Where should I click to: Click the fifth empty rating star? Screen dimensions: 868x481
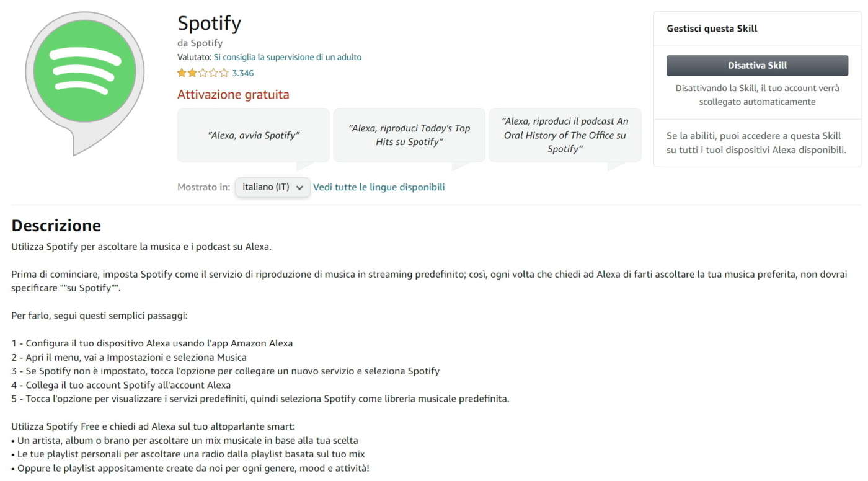(x=224, y=73)
